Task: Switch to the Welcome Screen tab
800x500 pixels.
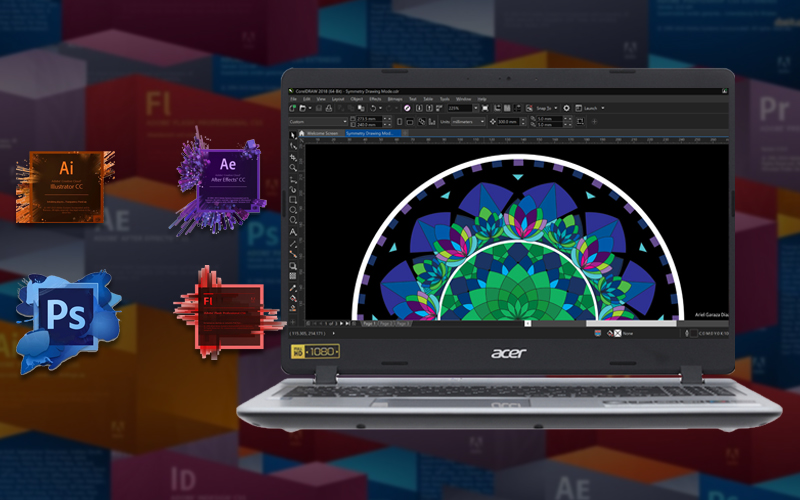Action: coord(322,133)
